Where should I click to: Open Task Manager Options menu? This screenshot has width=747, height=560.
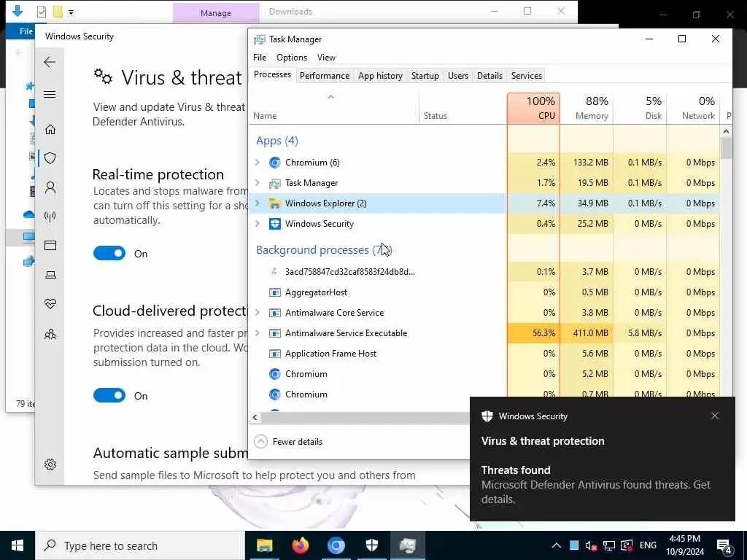click(292, 58)
